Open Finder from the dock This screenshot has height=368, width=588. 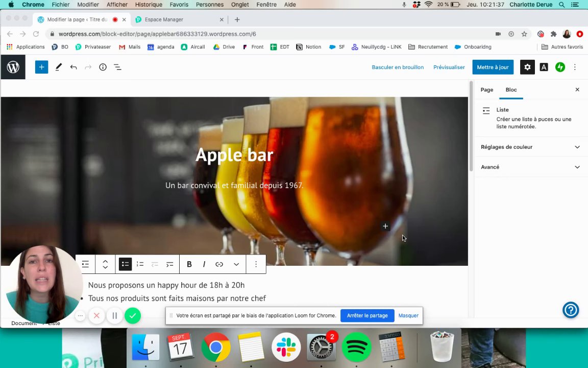coord(145,347)
